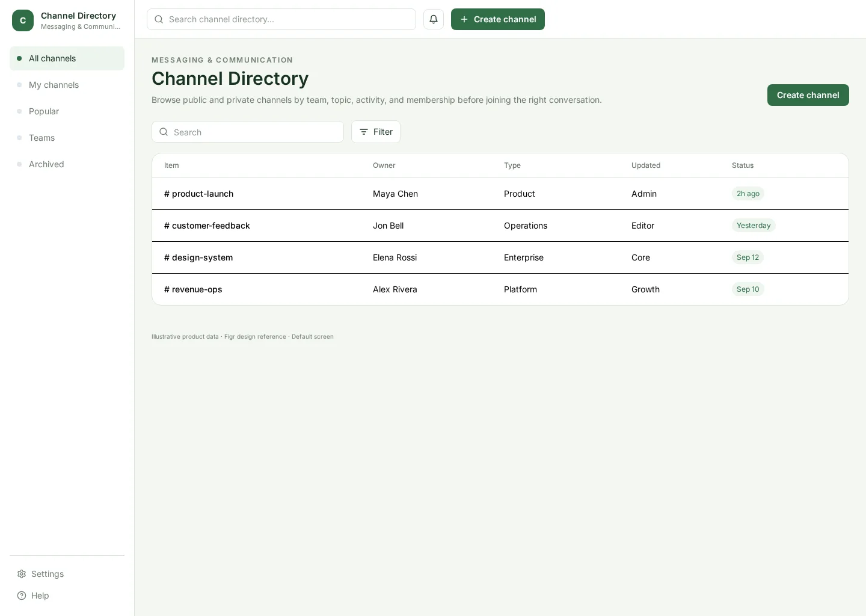
Task: Open the # revenue-ops channel
Action: coord(193,289)
